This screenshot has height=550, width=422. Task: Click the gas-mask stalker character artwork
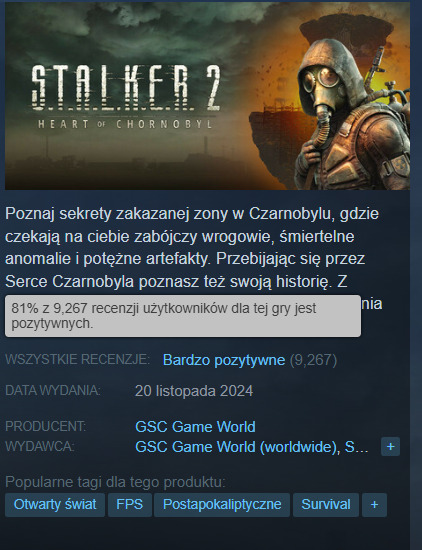tap(353, 116)
